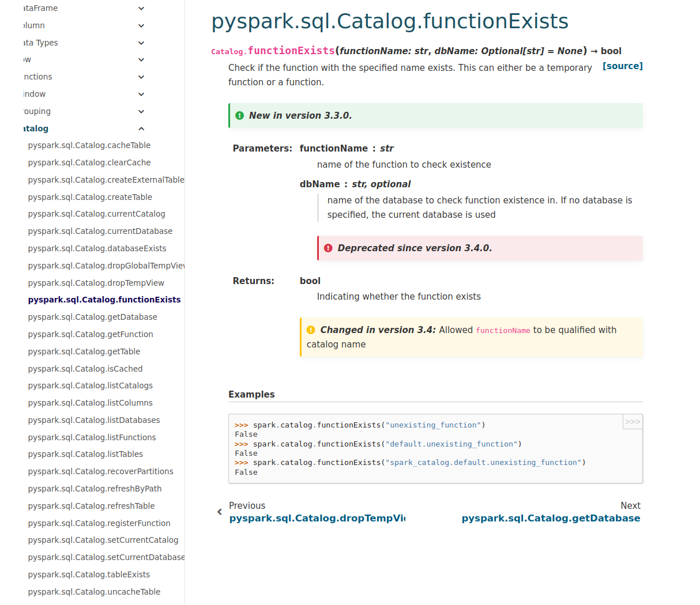Click the red Deprecated warning icon
700x605 pixels.
tap(328, 248)
